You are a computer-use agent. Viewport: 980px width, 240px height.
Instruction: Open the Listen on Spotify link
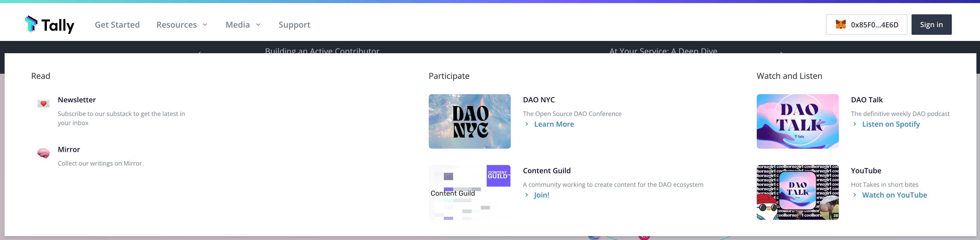(891, 124)
